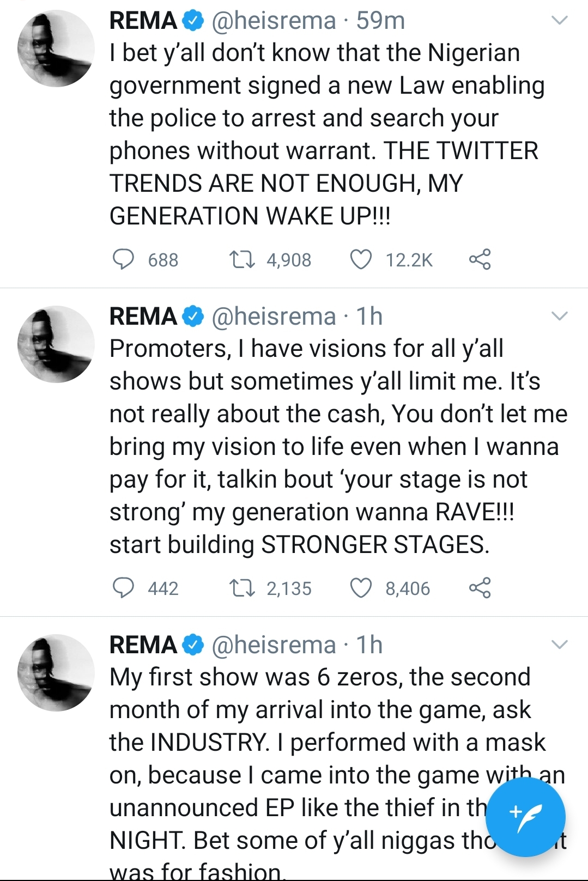Share the Promoters visions tweet
The height and width of the screenshot is (881, 588).
pos(480,588)
